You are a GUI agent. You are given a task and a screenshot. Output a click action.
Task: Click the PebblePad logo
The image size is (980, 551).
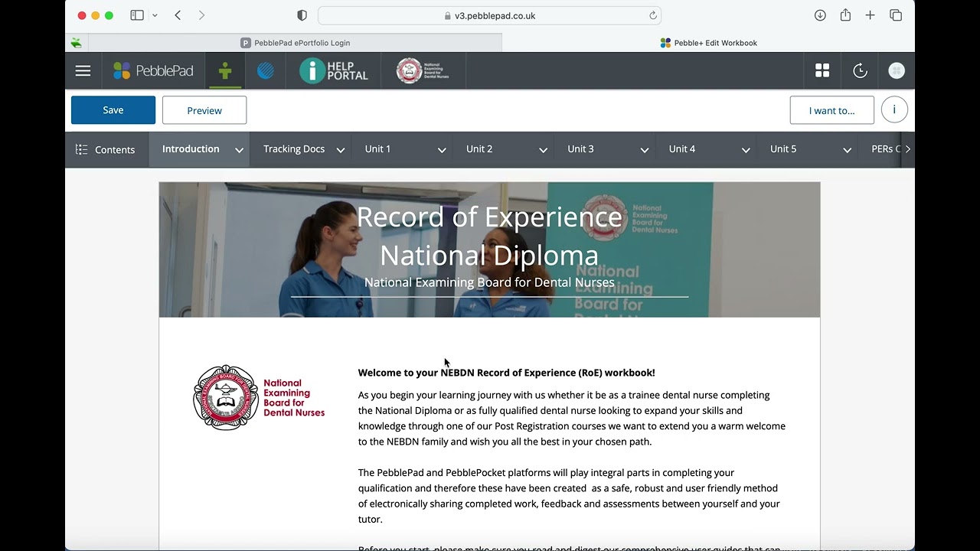(153, 71)
